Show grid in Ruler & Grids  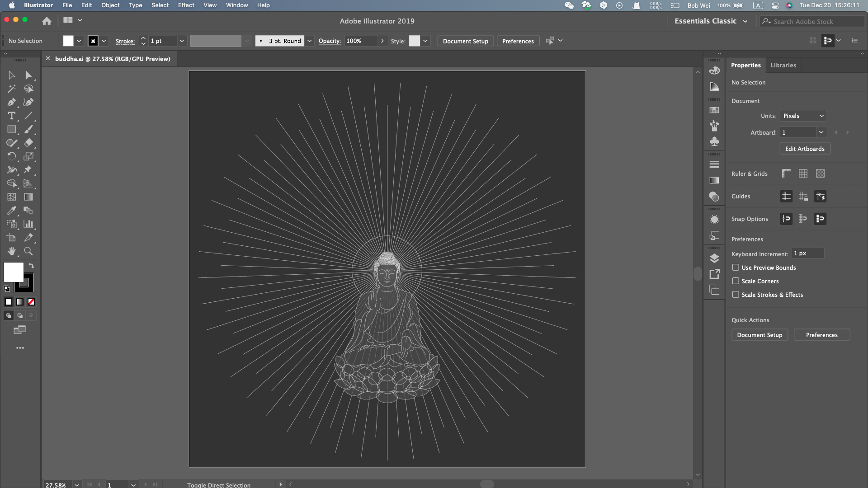pyautogui.click(x=803, y=174)
